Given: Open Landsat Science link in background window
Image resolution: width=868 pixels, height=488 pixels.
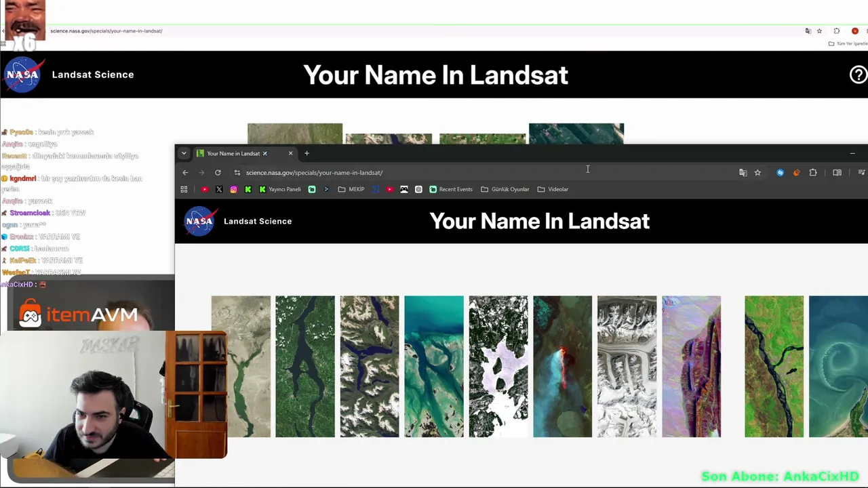Looking at the screenshot, I should 93,75.
